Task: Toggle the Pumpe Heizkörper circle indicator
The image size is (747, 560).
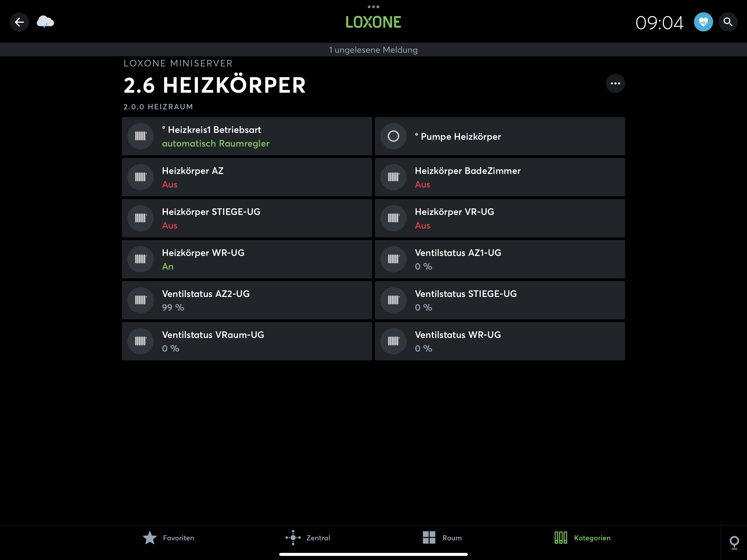Action: [393, 136]
